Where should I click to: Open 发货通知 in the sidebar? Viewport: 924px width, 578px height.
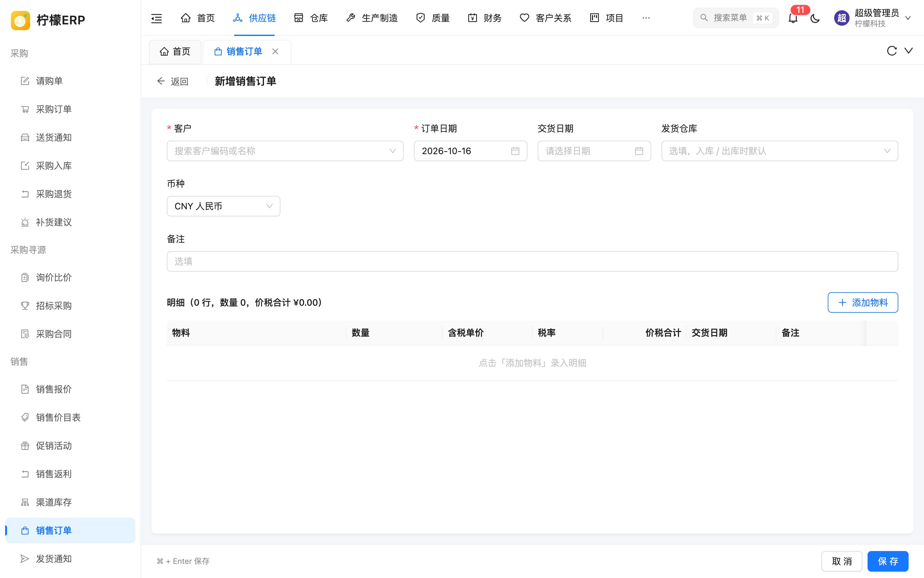(70, 559)
